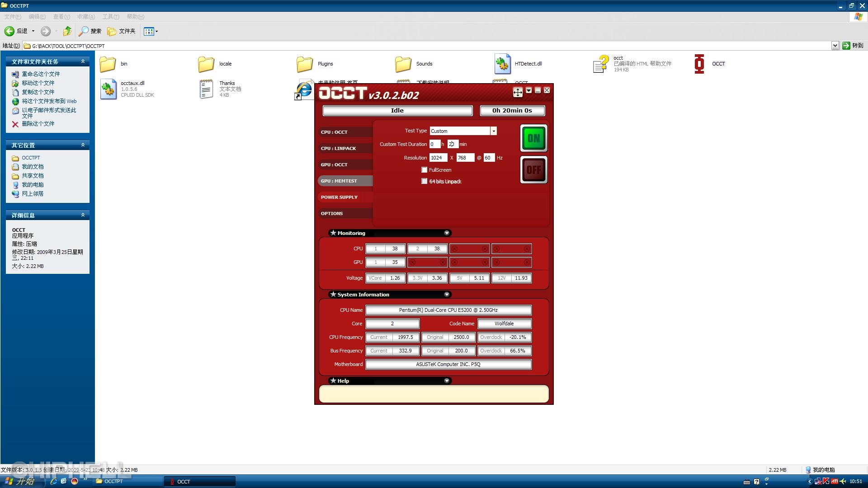Click the OCCT title bar dropdown arrow icon

(528, 90)
